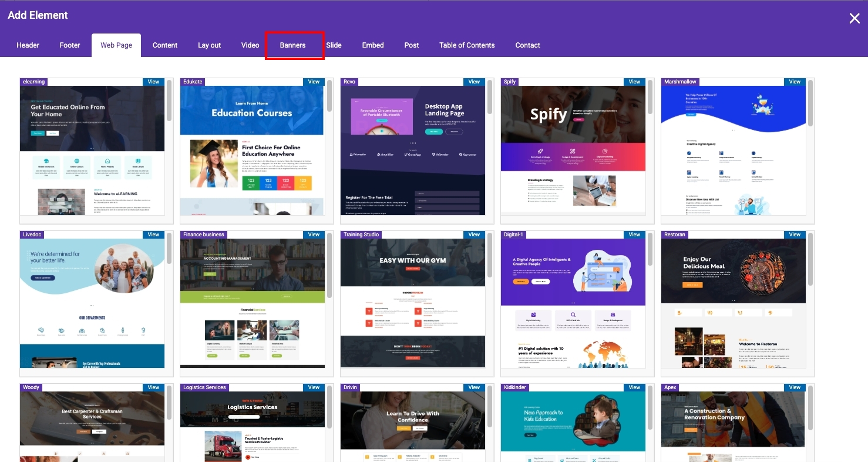868x462 pixels.
Task: Preview the Revo template with View
Action: tap(474, 82)
